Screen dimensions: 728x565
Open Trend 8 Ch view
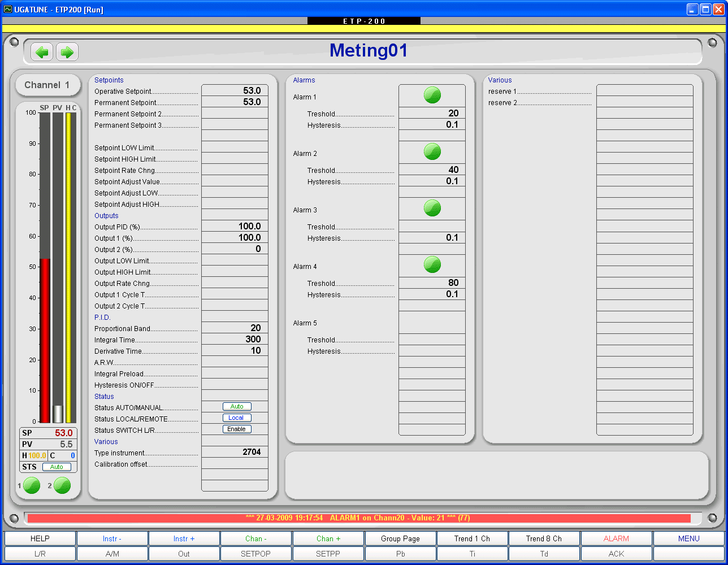click(544, 538)
